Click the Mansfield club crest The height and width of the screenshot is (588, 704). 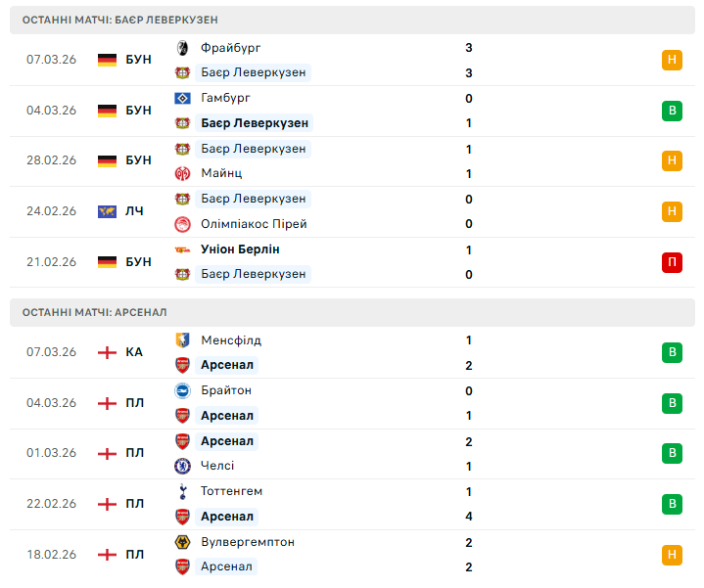click(182, 340)
